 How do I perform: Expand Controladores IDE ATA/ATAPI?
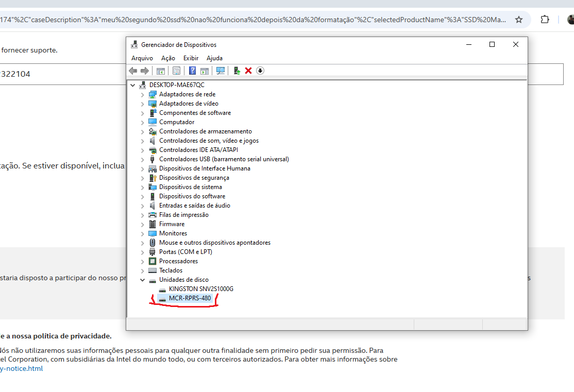142,150
